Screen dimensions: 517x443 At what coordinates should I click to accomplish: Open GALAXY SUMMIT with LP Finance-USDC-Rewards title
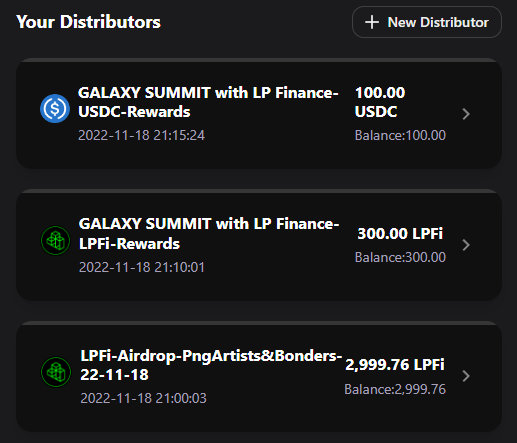pyautogui.click(x=208, y=102)
